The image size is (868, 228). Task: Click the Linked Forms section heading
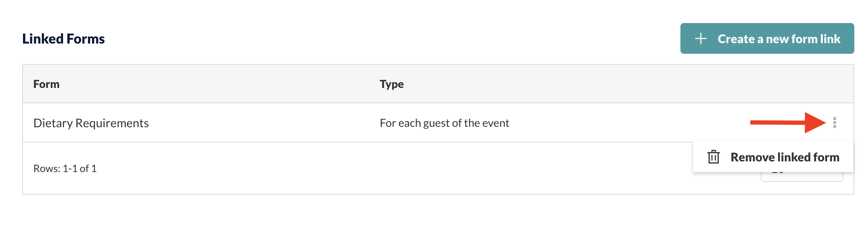(64, 39)
